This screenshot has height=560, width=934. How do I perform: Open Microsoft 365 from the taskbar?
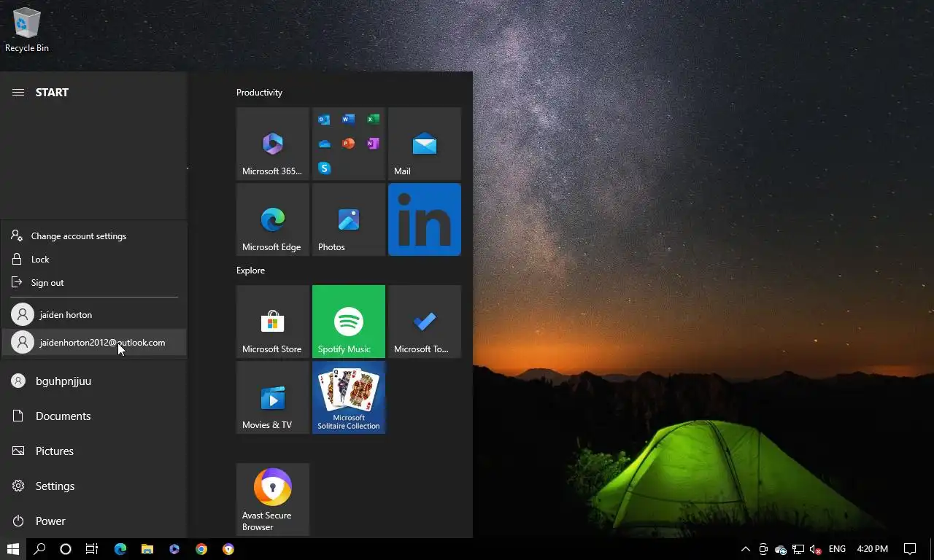174,549
